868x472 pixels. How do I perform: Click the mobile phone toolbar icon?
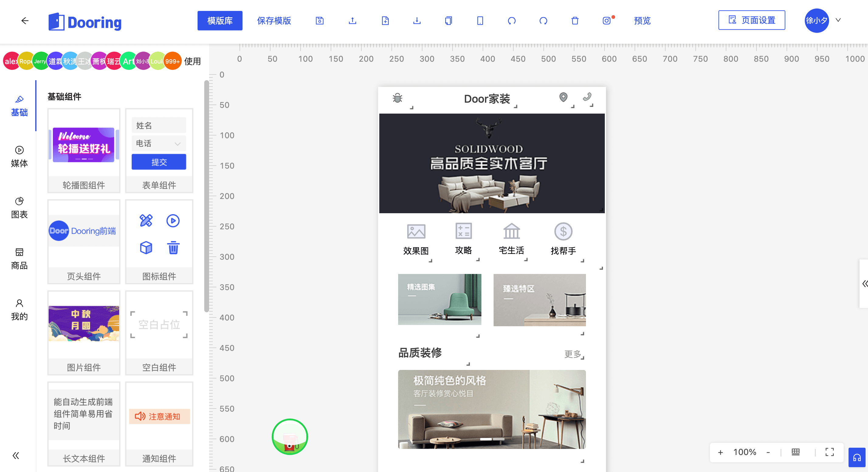click(x=480, y=21)
